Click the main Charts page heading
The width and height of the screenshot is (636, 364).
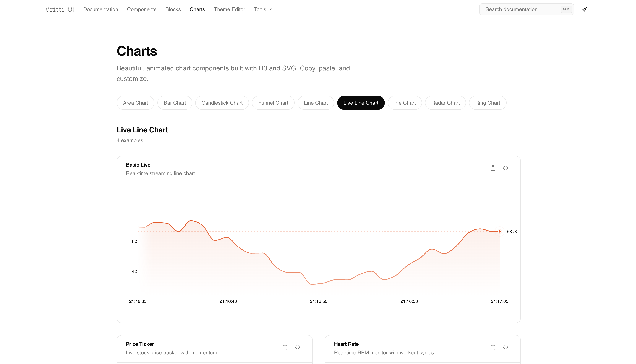click(x=137, y=51)
